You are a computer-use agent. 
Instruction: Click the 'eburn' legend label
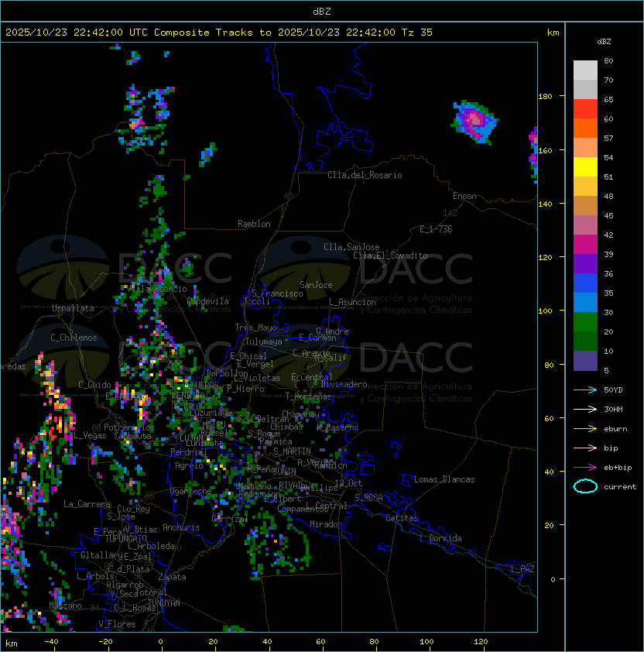coord(615,429)
